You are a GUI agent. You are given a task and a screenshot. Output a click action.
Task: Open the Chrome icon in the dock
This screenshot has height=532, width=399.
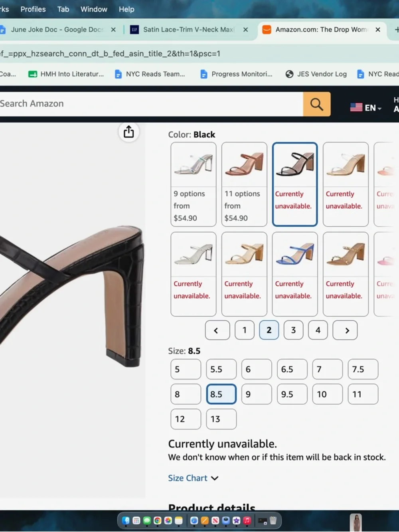[x=157, y=520]
